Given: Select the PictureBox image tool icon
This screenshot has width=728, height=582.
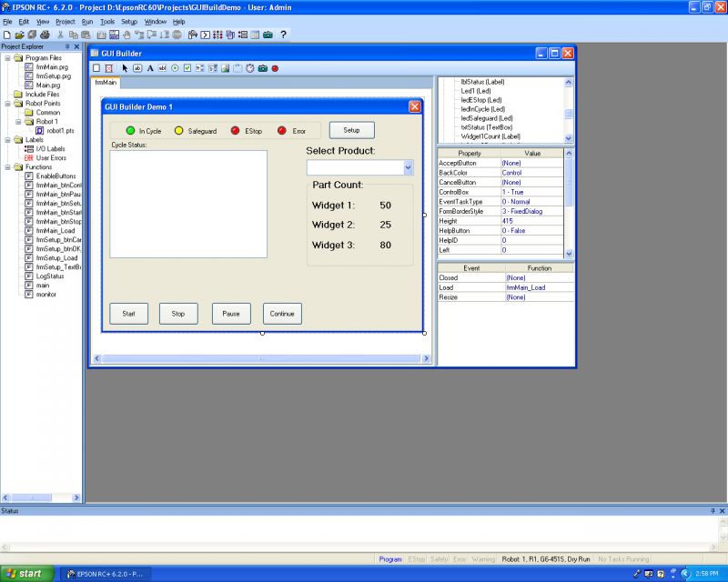Looking at the screenshot, I should 225,68.
